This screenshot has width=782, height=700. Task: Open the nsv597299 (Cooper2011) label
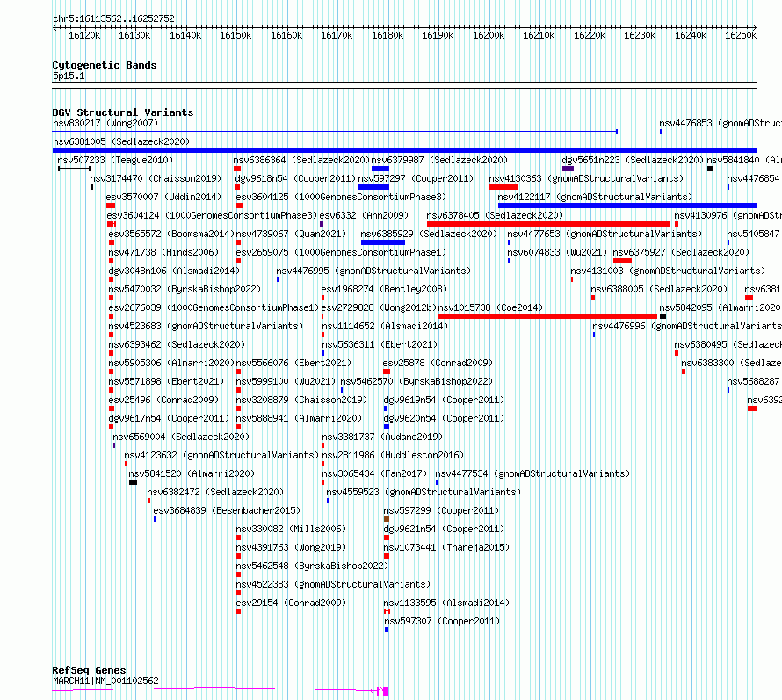[441, 510]
